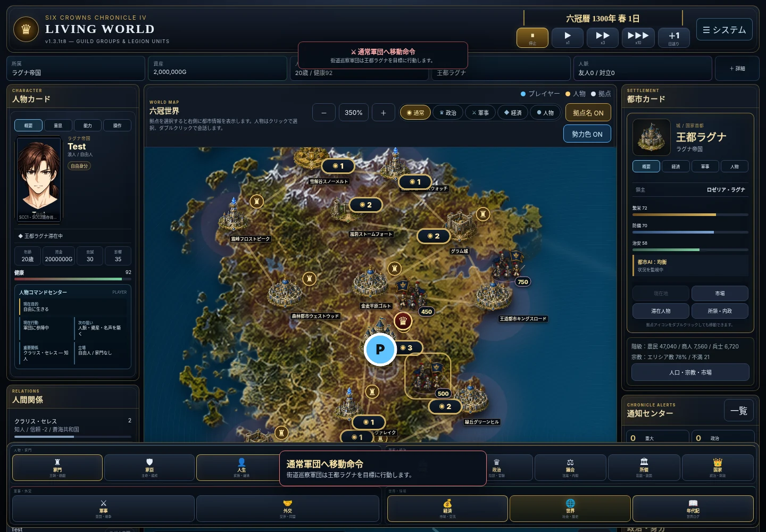
Task: Click the 王都ラグナ castle thumbnail
Action: coord(651,137)
